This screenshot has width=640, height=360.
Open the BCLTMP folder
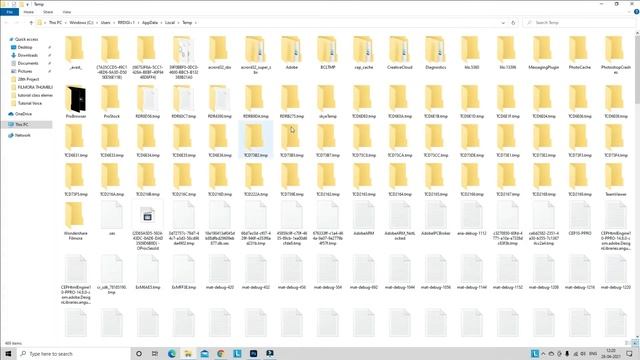[x=327, y=53]
